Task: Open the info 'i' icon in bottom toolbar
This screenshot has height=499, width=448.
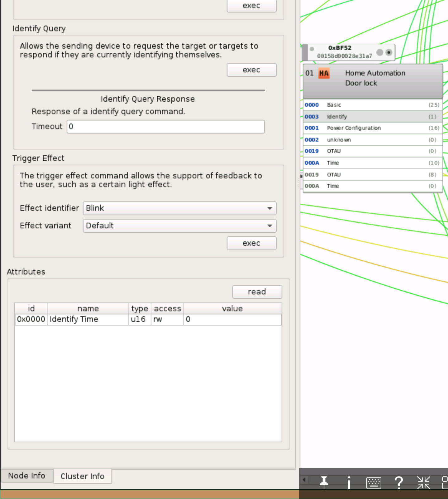Action: [349, 482]
